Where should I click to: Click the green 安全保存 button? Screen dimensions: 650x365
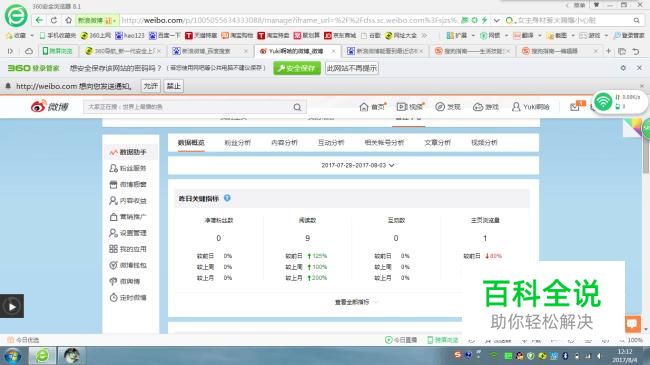point(297,68)
